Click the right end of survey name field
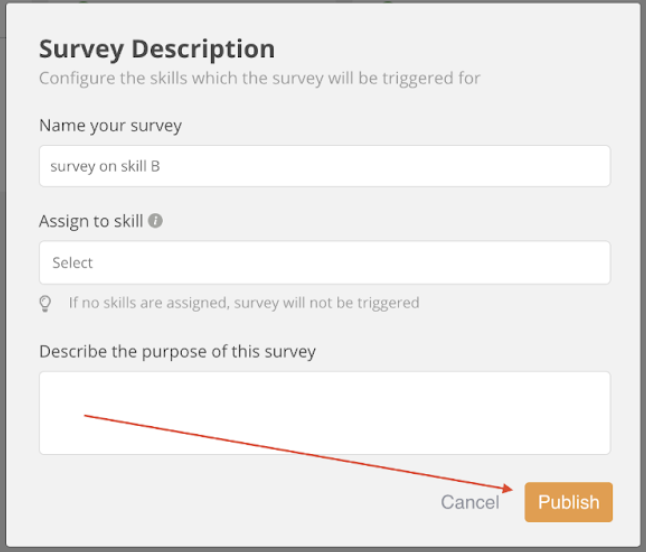The image size is (646, 552). click(x=593, y=166)
